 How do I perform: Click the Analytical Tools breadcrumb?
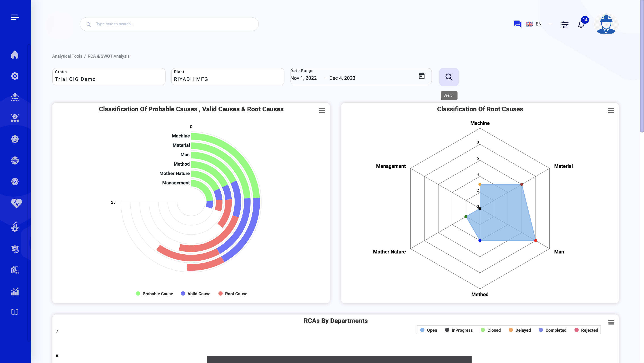(x=67, y=56)
